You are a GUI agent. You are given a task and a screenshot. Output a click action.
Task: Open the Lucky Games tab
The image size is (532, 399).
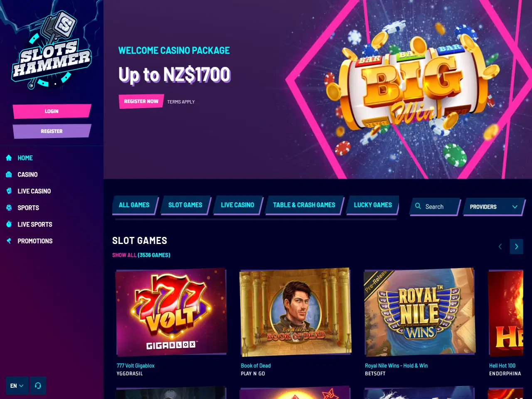click(x=373, y=205)
